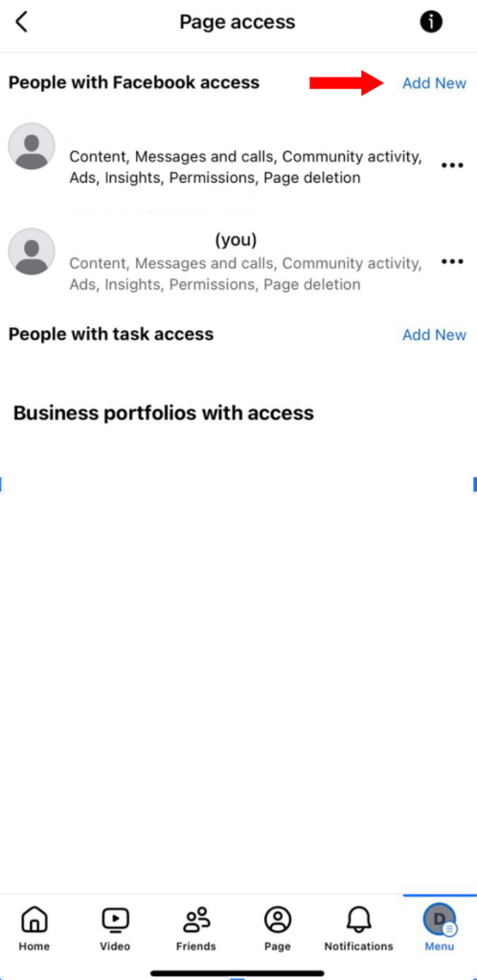This screenshot has width=477, height=980.
Task: Add New under task access
Action: tap(434, 335)
